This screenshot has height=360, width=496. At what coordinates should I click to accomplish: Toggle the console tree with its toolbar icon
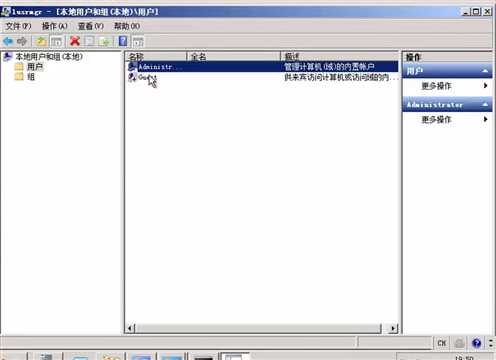57,42
